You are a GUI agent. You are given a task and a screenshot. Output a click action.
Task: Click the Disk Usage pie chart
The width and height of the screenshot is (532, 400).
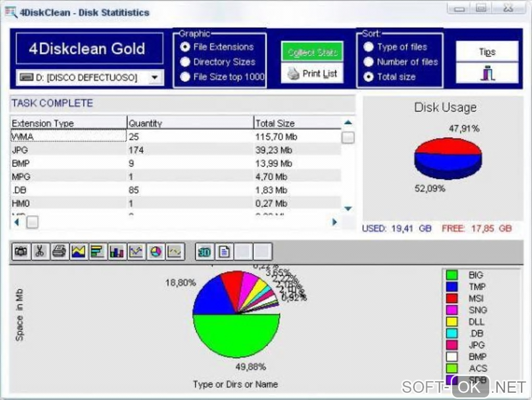pos(448,158)
